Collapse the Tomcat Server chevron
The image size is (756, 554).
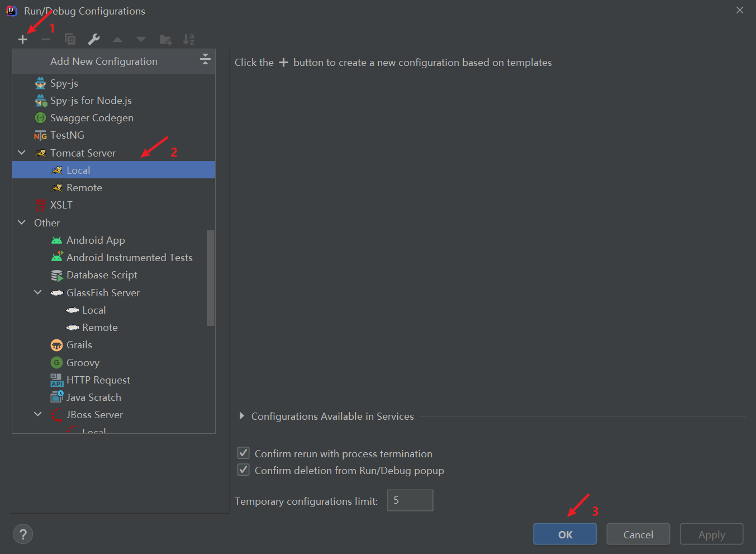tap(22, 153)
